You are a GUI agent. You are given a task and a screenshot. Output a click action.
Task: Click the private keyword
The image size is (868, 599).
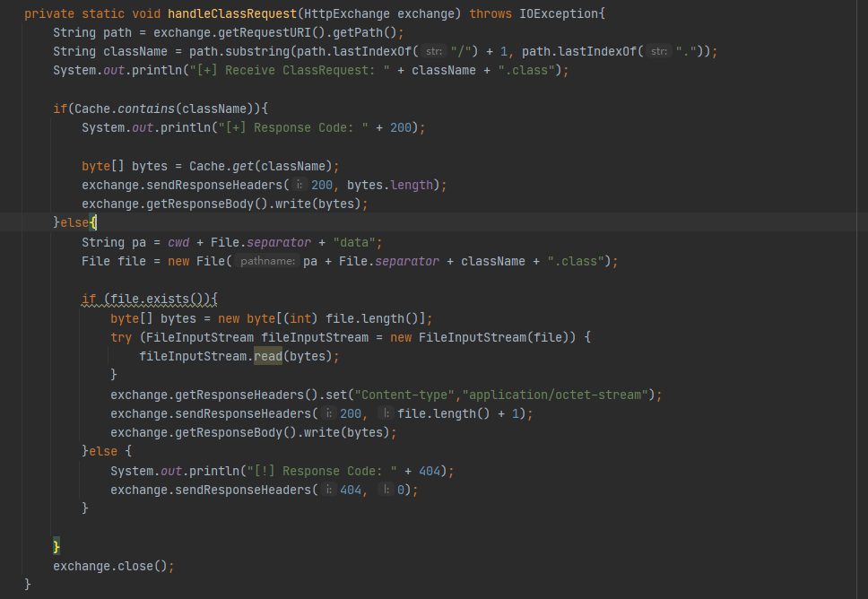pos(49,13)
